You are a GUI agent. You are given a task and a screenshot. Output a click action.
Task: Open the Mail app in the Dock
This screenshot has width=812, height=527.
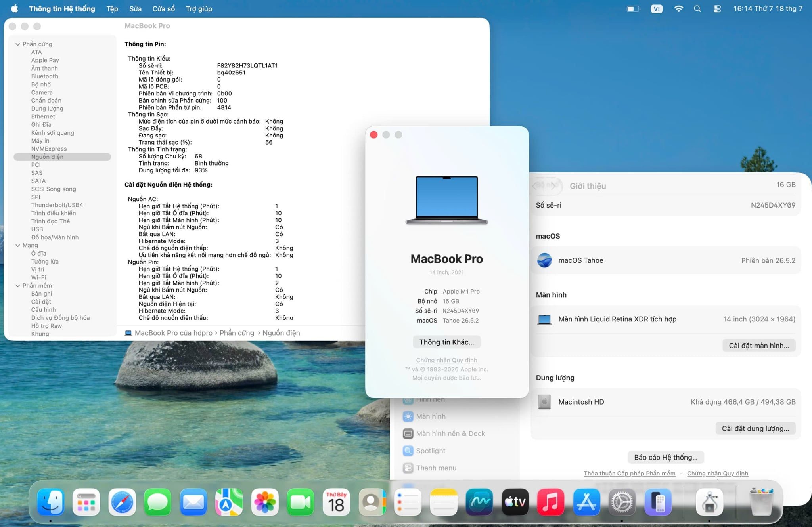click(193, 502)
